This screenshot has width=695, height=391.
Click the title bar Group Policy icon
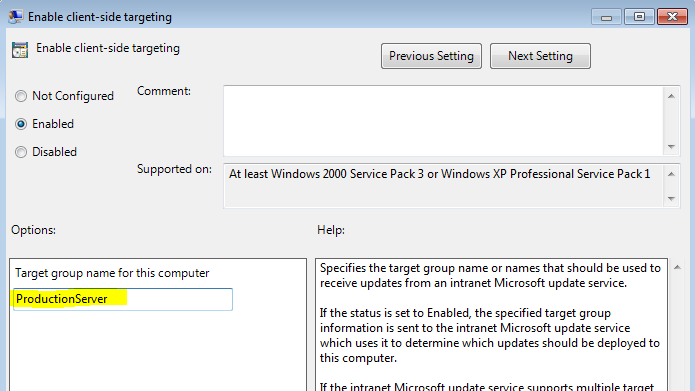click(16, 16)
